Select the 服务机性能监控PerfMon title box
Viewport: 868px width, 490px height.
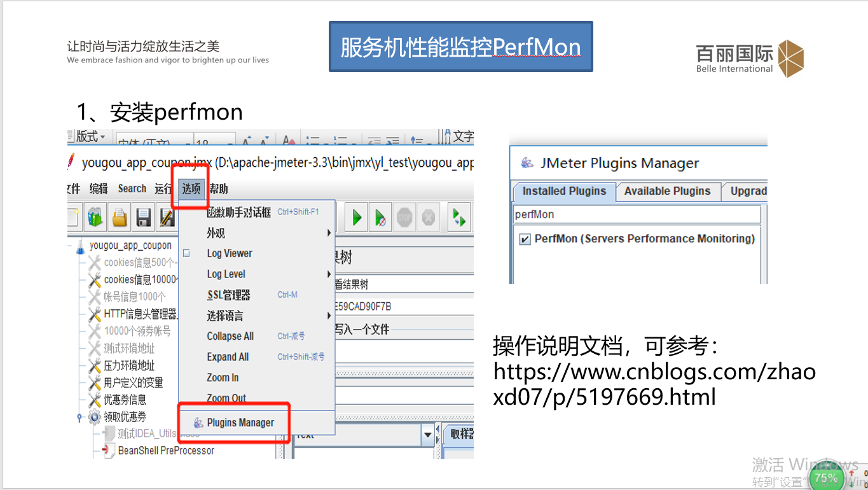click(460, 46)
